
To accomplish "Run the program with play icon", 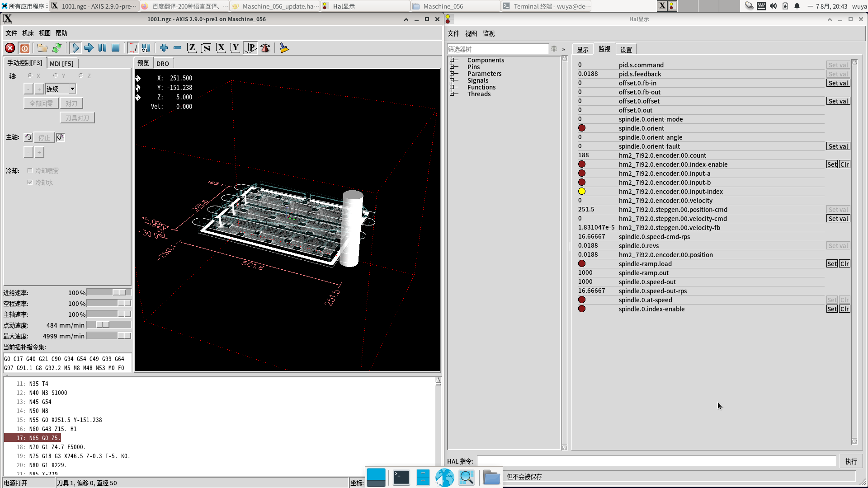I will click(x=75, y=48).
